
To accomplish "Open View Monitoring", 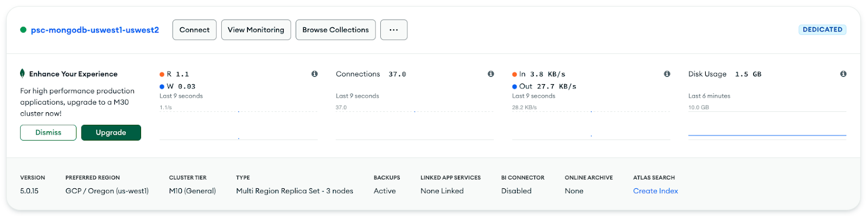I will [x=256, y=30].
